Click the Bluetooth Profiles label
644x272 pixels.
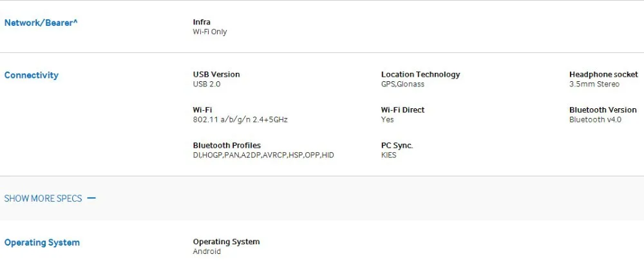(x=227, y=145)
